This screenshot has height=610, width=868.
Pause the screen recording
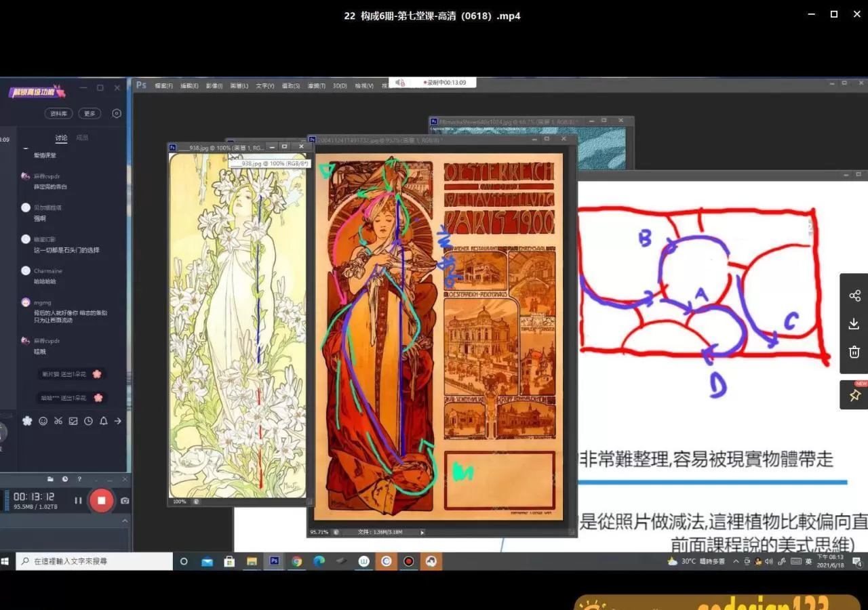tap(78, 500)
